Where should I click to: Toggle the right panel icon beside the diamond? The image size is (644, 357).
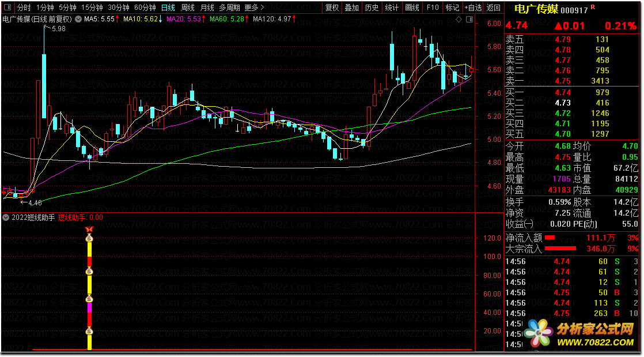pyautogui.click(x=469, y=20)
